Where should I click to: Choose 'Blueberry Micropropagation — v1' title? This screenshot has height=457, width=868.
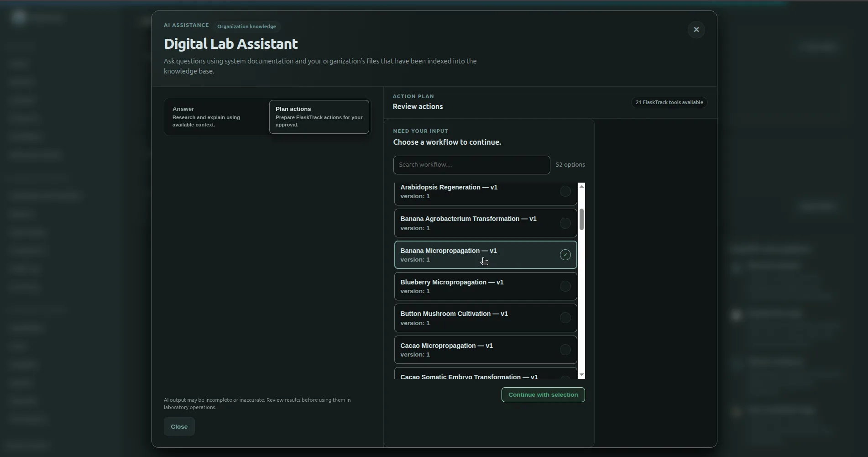(452, 282)
